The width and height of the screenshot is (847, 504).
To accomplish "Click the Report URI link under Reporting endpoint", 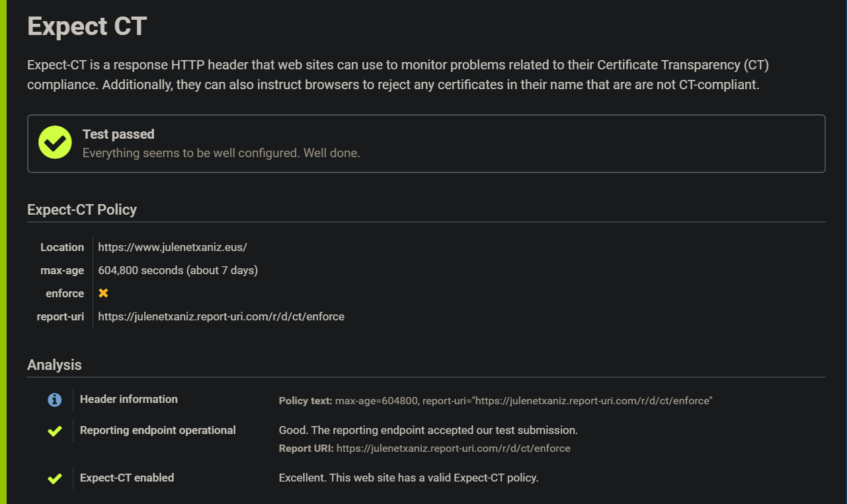I will click(x=453, y=449).
